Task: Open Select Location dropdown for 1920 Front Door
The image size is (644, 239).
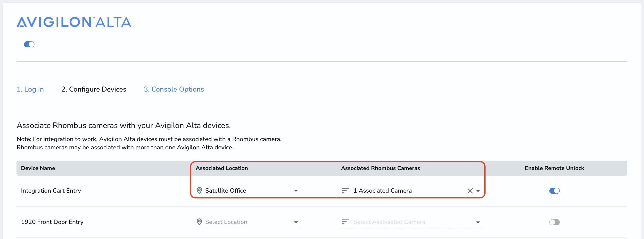Action: 248,222
